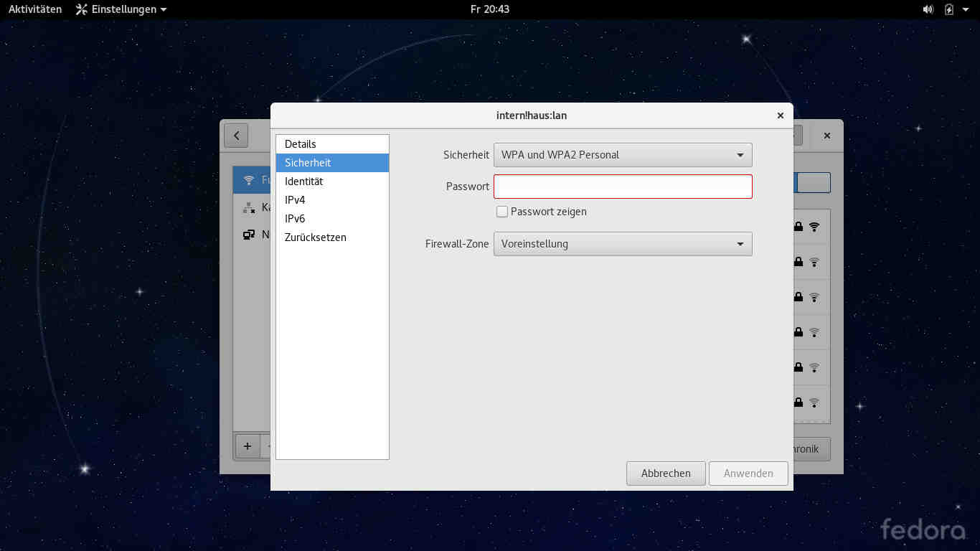Switch to the Identität section

point(332,182)
